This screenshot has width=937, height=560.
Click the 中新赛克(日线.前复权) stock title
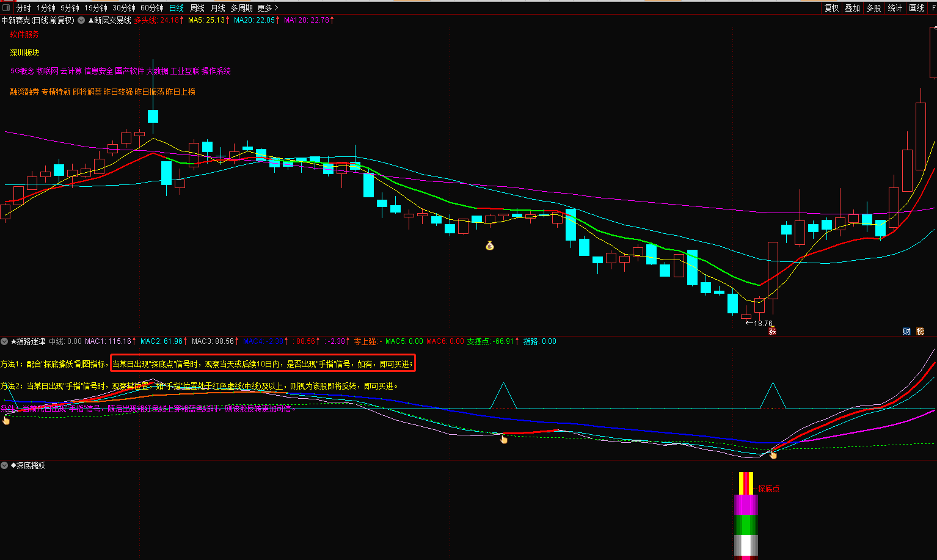(38, 20)
